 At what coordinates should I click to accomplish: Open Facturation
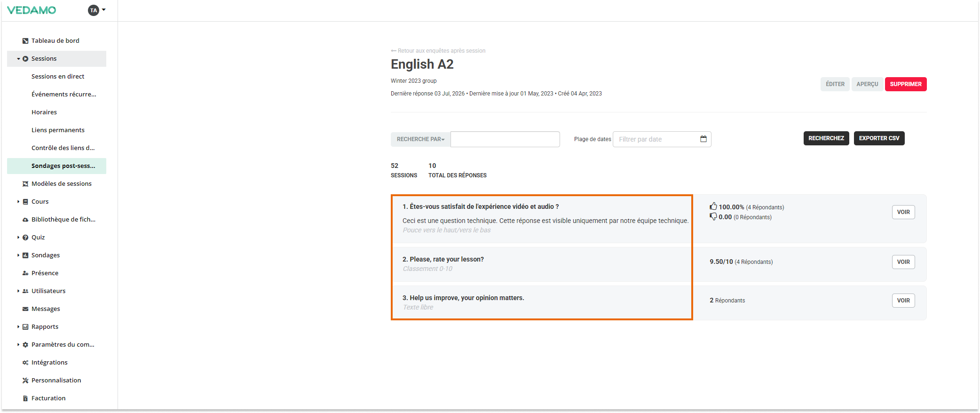[x=48, y=398]
